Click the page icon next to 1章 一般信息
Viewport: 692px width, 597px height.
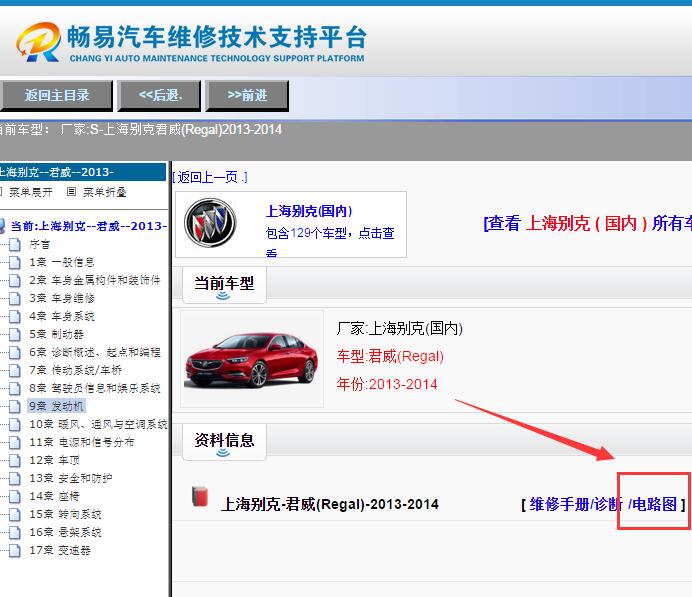(15, 263)
